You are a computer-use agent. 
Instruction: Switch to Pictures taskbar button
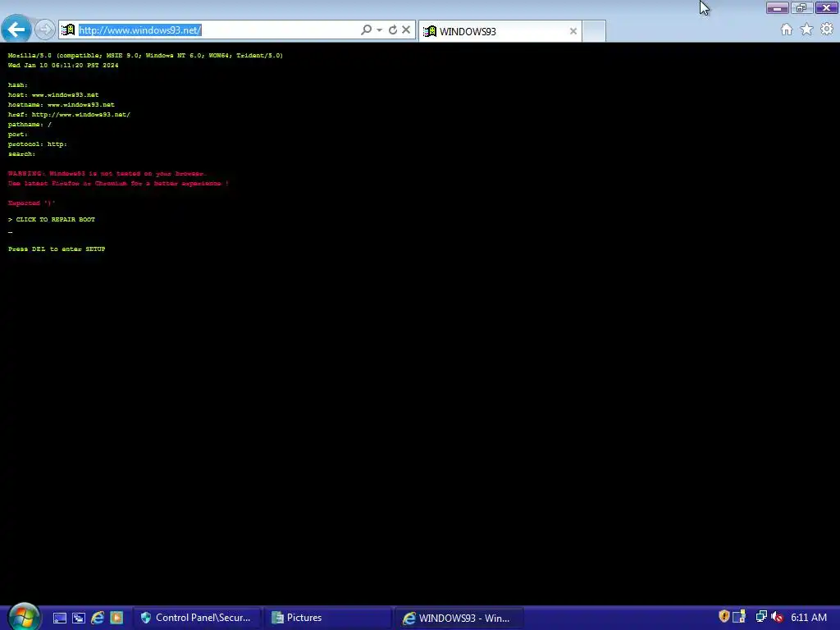328,618
